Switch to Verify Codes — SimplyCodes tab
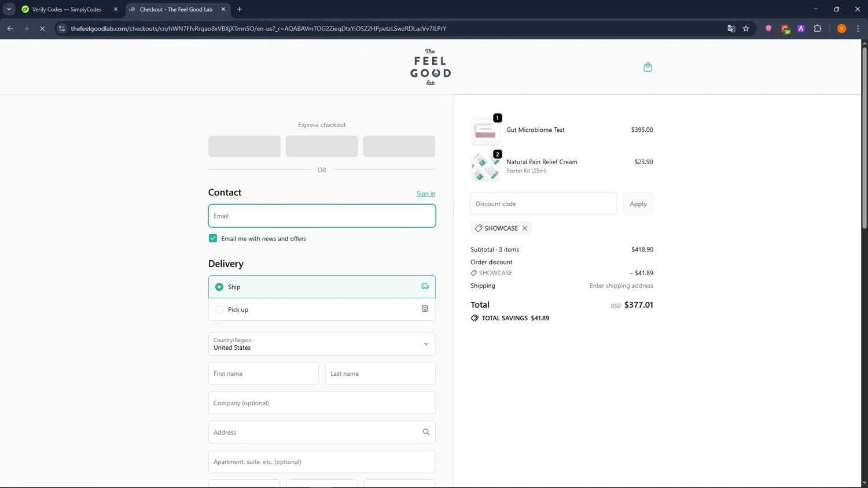This screenshot has height=488, width=868. point(69,9)
